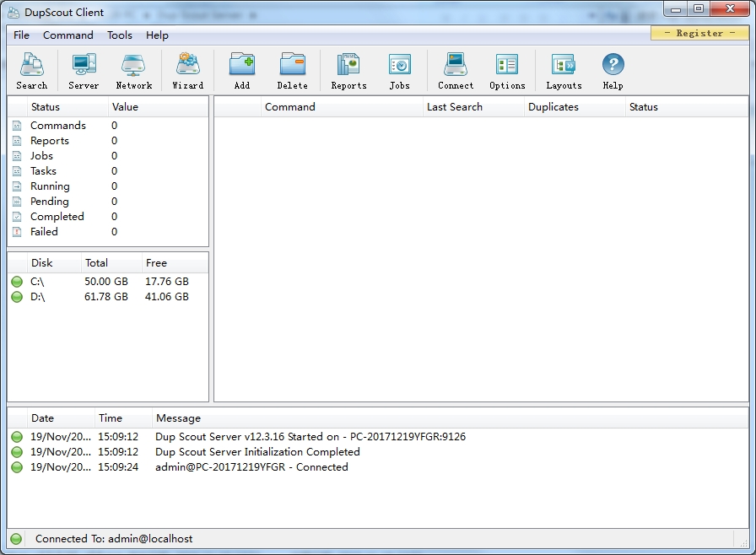Click the Connect toolbar icon
Viewport: 756px width, 555px height.
coord(456,71)
